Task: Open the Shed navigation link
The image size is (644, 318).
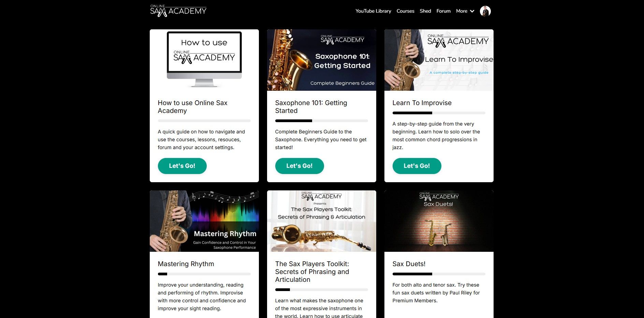Action: pos(425,11)
